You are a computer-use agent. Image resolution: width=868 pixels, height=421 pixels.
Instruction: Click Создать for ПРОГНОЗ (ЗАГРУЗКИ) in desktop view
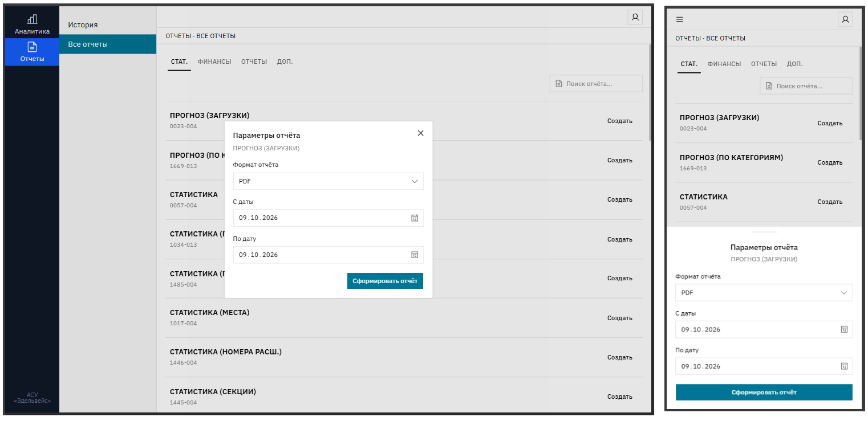[x=620, y=121]
